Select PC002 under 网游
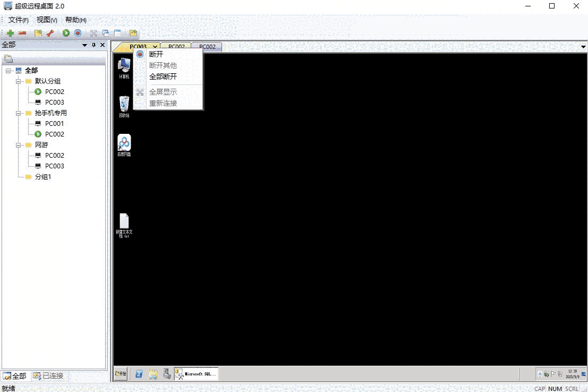This screenshot has height=392, width=588. pos(54,155)
